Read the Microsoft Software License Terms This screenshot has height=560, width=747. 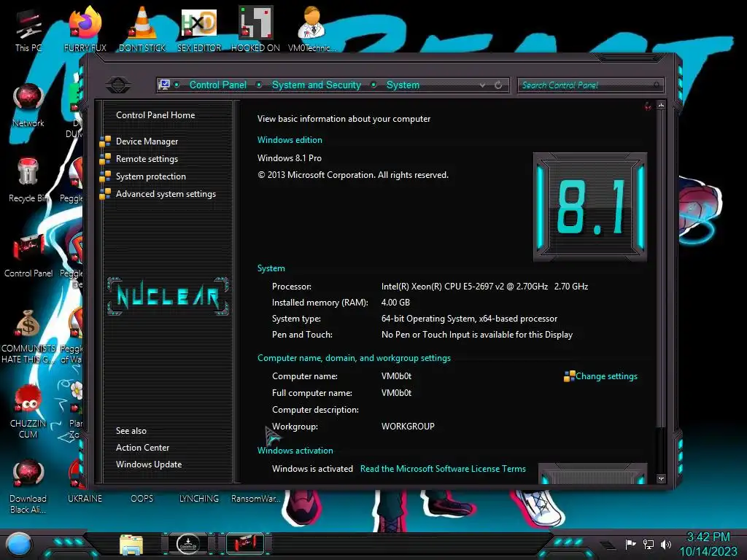[x=443, y=469]
